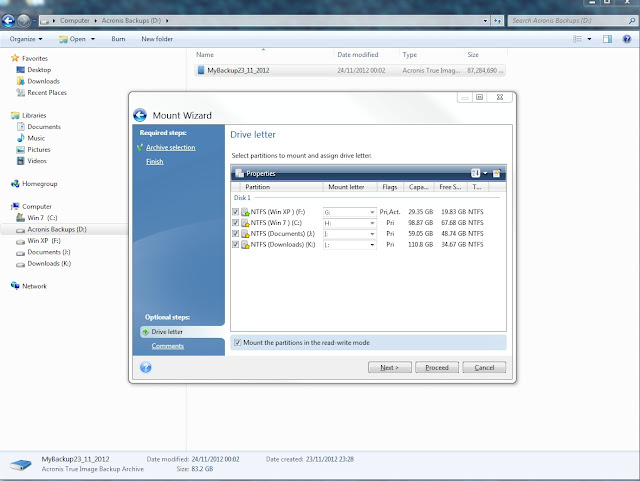Viewport: 640px width, 481px height.
Task: Click the NTFS (Win XP) partition icon
Action: pos(245,212)
